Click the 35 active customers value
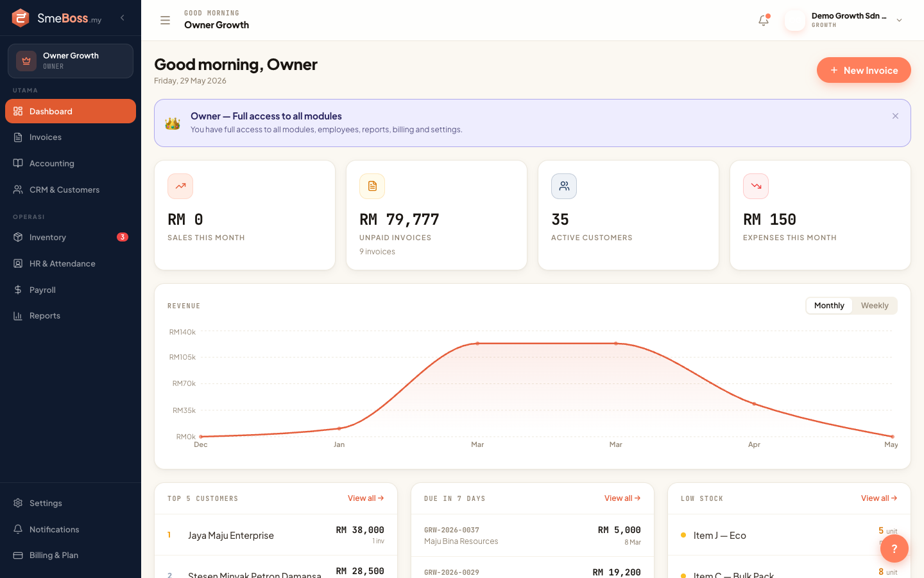Image resolution: width=924 pixels, height=578 pixels. click(x=560, y=220)
